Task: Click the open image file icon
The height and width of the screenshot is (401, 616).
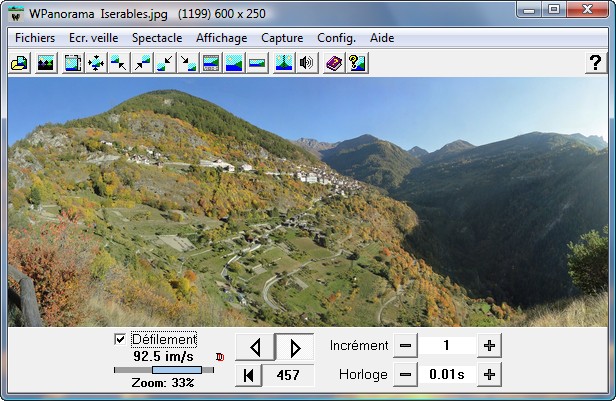Action: [x=19, y=63]
